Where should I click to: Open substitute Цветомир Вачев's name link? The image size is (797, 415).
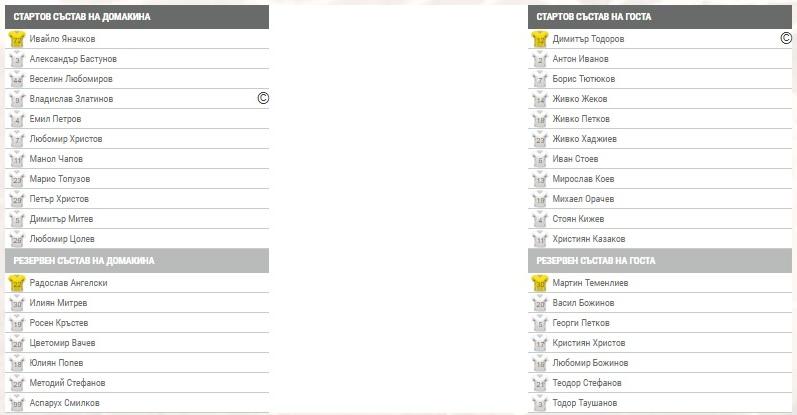click(62, 343)
